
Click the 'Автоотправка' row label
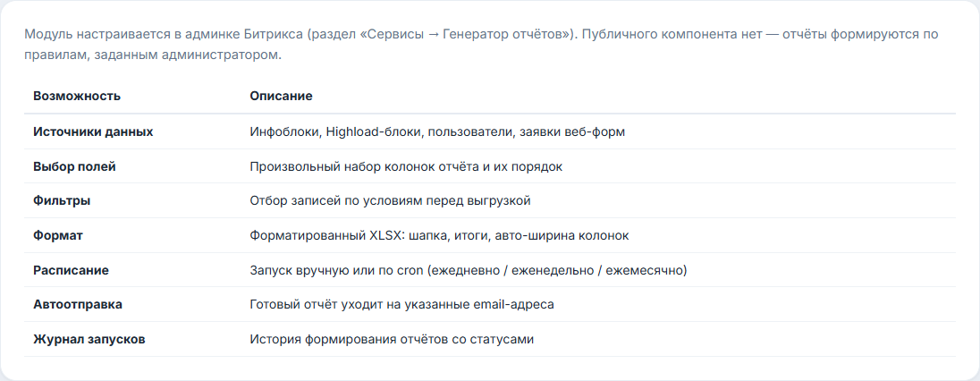point(78,305)
